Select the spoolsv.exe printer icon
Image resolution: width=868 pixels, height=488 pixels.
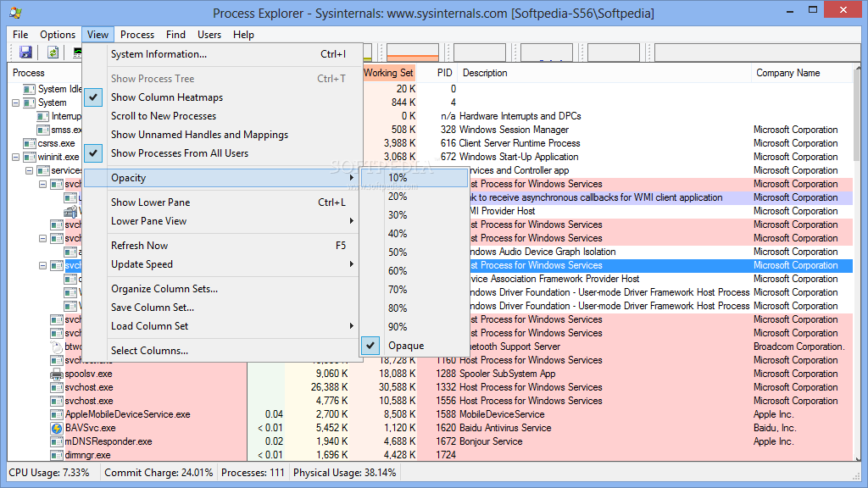pyautogui.click(x=57, y=374)
